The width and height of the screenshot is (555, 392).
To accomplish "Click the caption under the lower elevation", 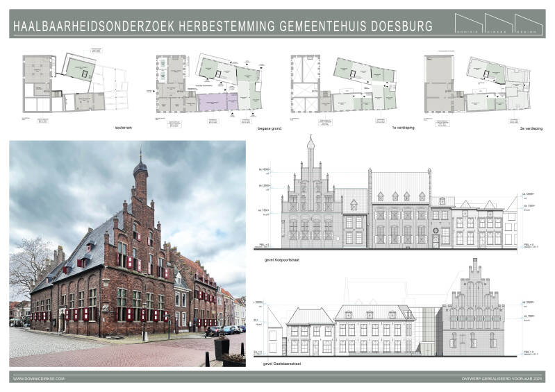I will (x=282, y=364).
